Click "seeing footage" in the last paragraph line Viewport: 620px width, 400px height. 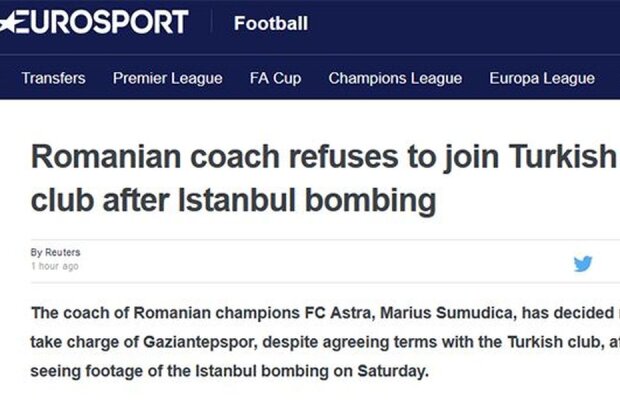coord(82,372)
